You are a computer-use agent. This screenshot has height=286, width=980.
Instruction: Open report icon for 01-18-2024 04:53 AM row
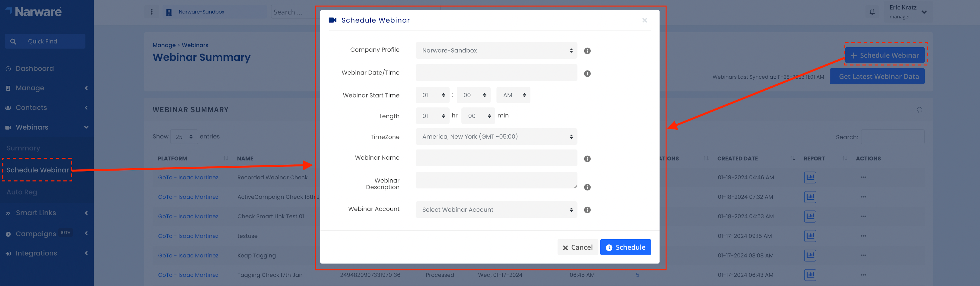(x=810, y=217)
